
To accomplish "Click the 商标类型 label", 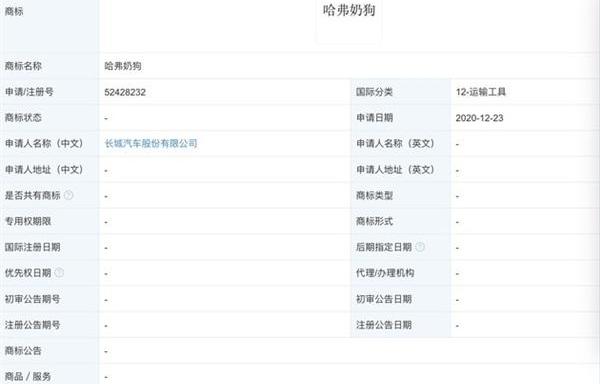I will click(374, 195).
